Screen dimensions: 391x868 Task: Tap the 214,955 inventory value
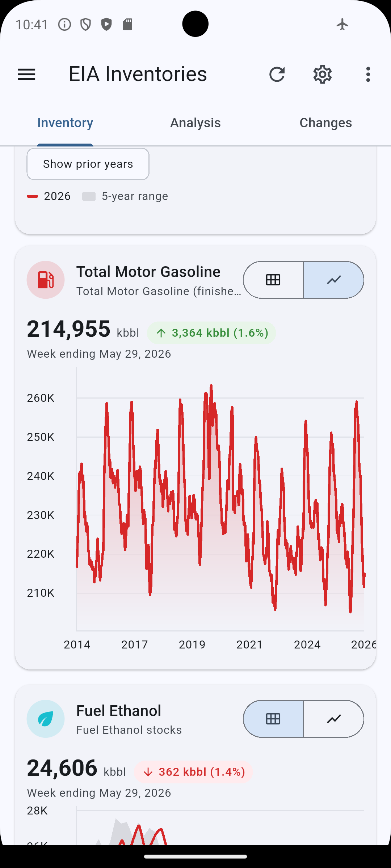pos(68,329)
